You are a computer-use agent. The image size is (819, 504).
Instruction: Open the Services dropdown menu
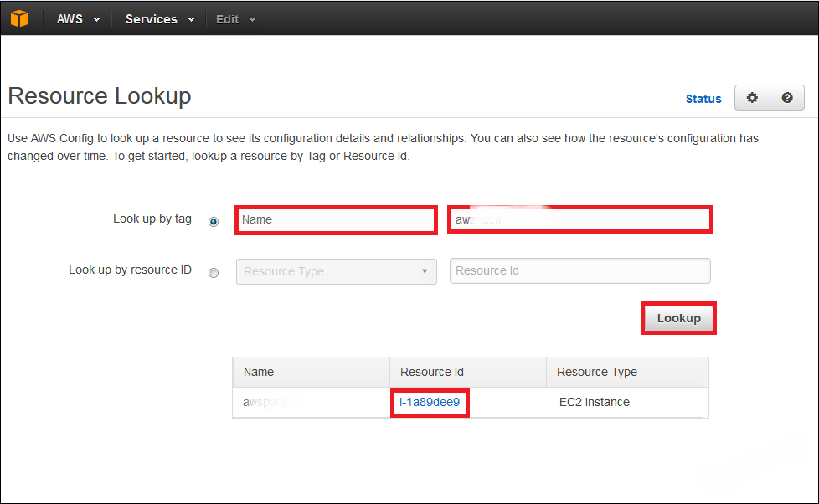coord(160,19)
